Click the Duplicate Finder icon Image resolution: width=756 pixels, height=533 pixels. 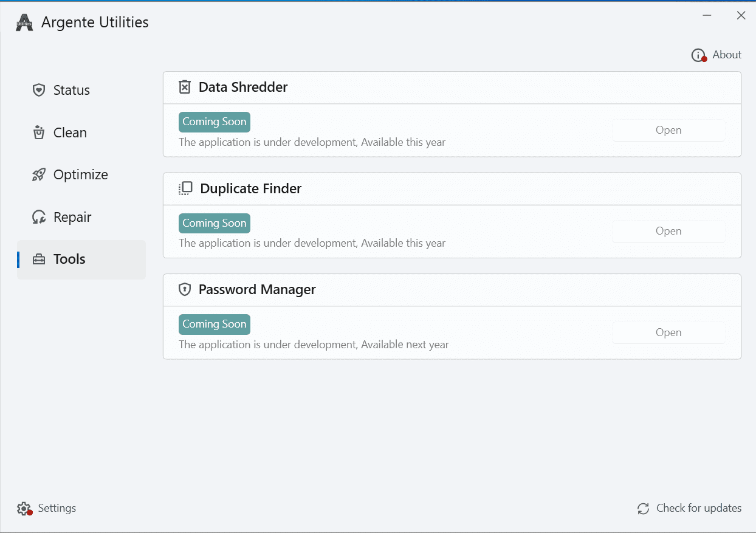[185, 188]
